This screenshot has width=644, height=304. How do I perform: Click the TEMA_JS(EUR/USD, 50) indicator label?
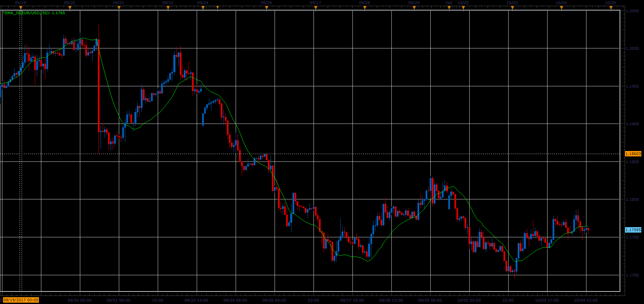pyautogui.click(x=34, y=13)
